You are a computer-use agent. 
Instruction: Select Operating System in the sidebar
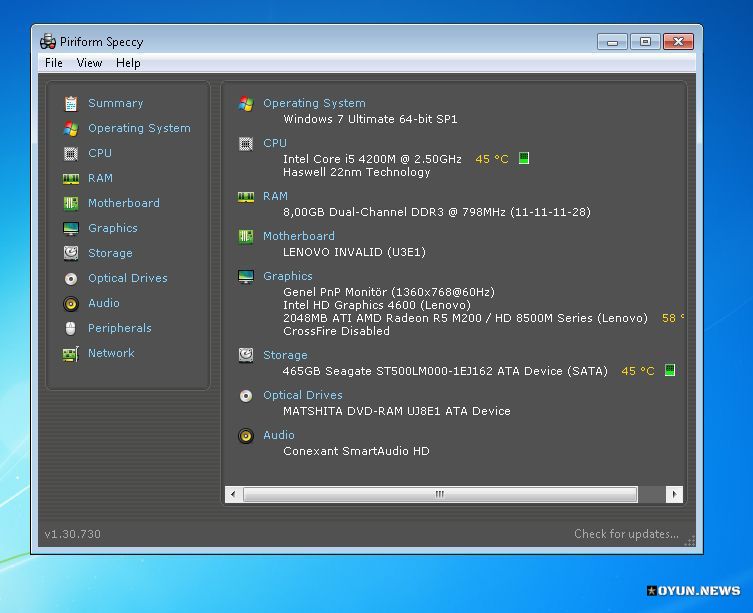(x=139, y=128)
